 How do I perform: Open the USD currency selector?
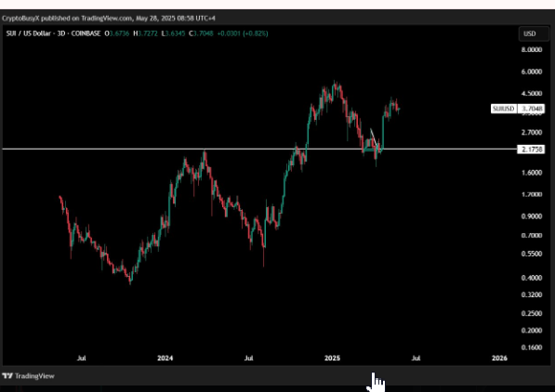click(x=534, y=33)
